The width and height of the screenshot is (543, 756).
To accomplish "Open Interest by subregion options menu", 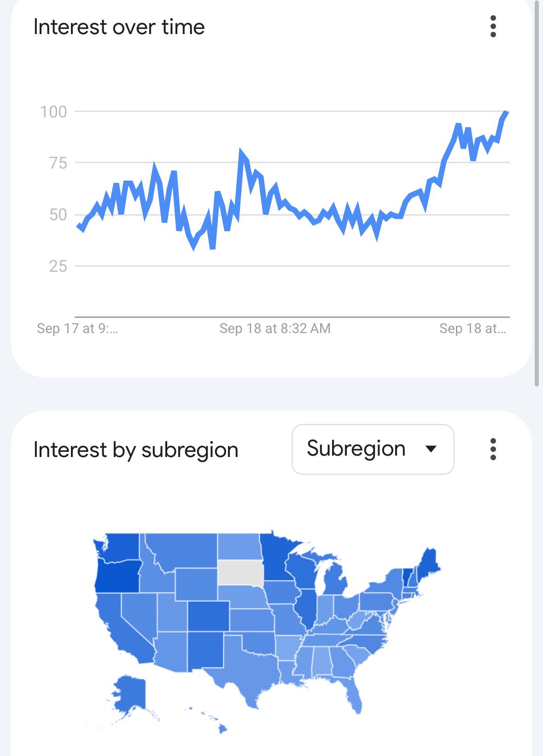I will 493,449.
